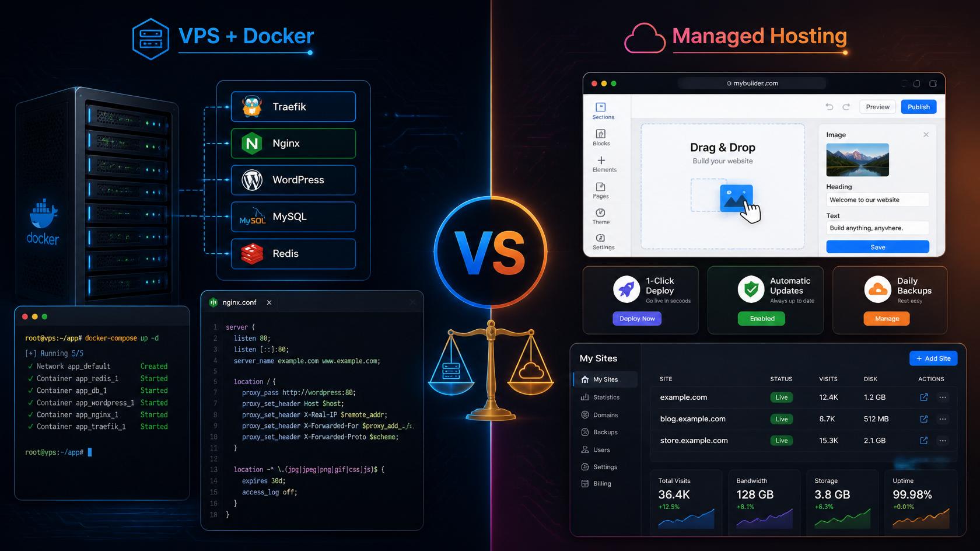
Task: Click the Storage value 3.8 GB
Action: [832, 495]
